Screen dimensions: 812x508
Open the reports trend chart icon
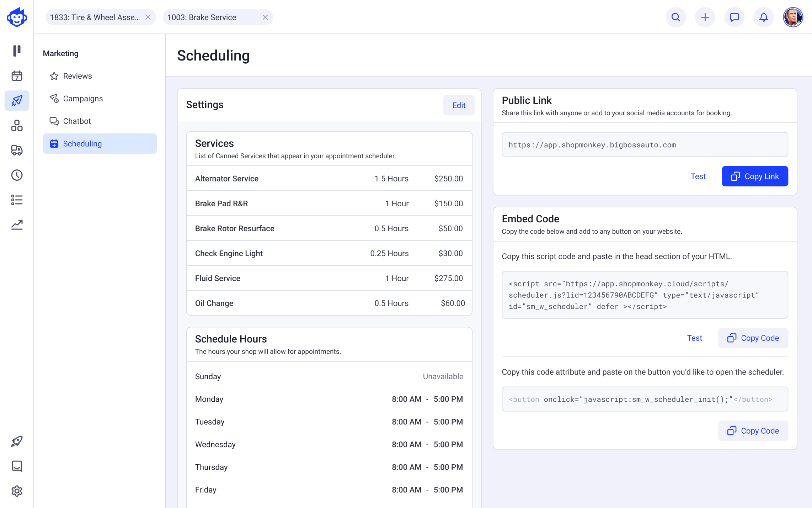coord(17,224)
